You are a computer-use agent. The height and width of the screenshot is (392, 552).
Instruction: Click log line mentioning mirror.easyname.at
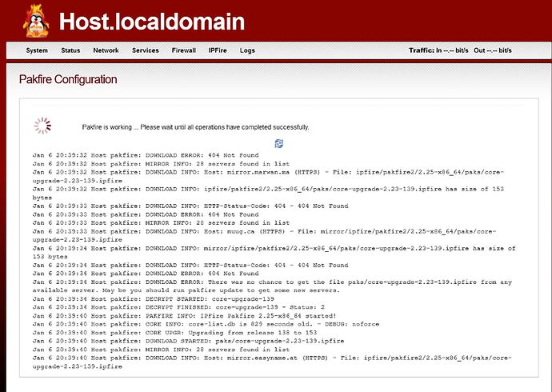[x=272, y=362]
